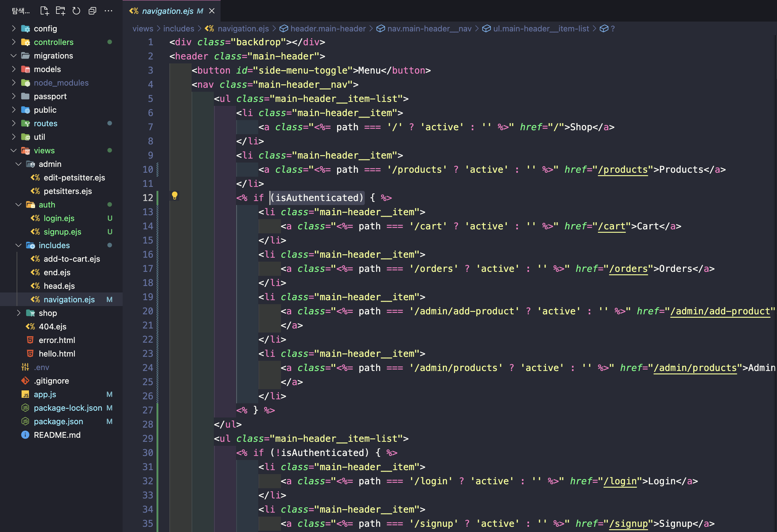Expand the shop folder
This screenshot has width=777, height=532.
coord(19,313)
